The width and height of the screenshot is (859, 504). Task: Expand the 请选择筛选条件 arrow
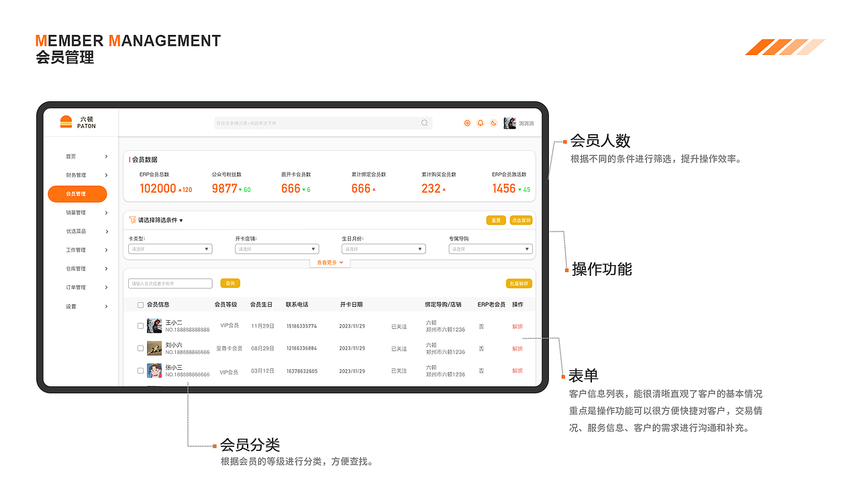click(x=181, y=220)
